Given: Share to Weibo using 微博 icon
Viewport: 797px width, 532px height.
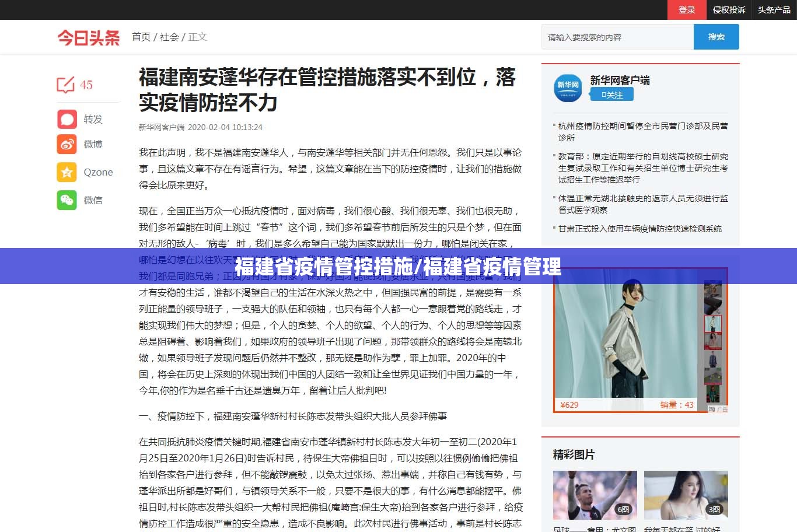Looking at the screenshot, I should pyautogui.click(x=67, y=144).
